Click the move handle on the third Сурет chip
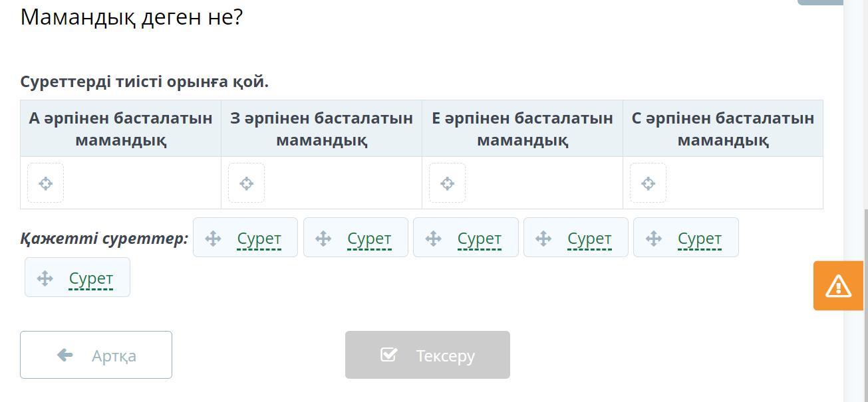The width and height of the screenshot is (868, 402). (433, 239)
